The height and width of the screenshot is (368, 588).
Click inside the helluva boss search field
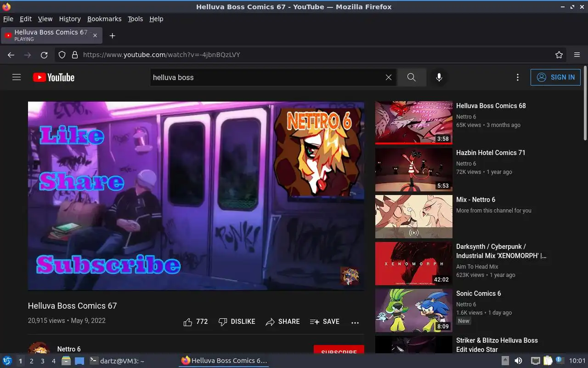(x=266, y=77)
